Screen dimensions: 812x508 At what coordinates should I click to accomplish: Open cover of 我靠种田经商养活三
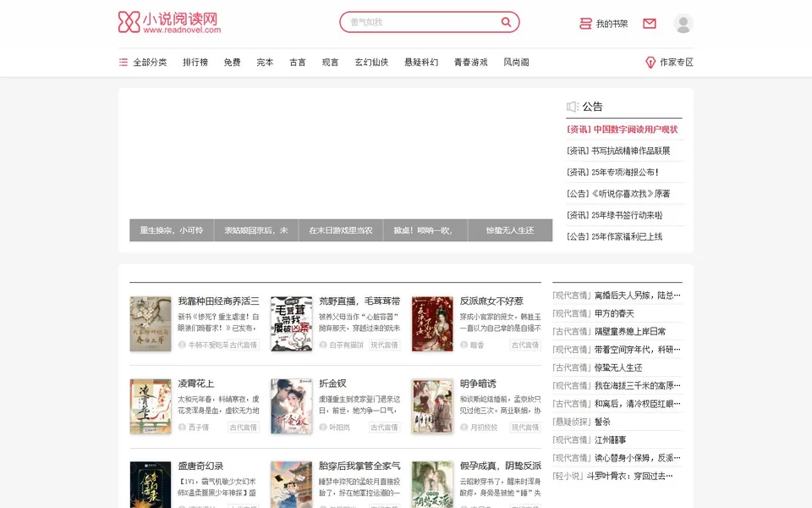pos(151,324)
